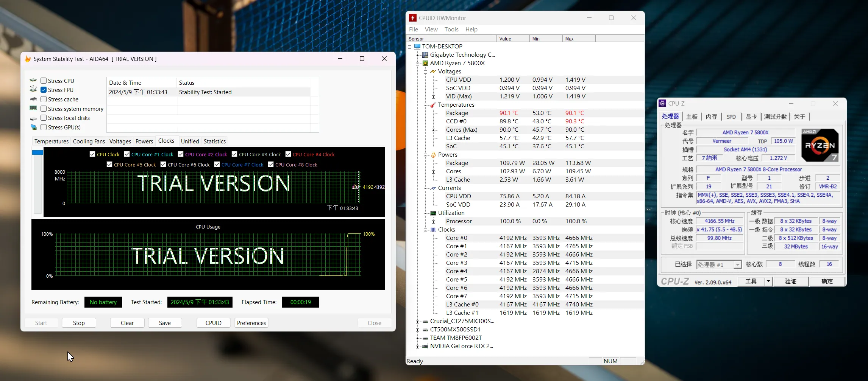Click the Stress GPU(s) icon in AIDA64
Image resolution: width=868 pixels, height=381 pixels.
click(34, 127)
